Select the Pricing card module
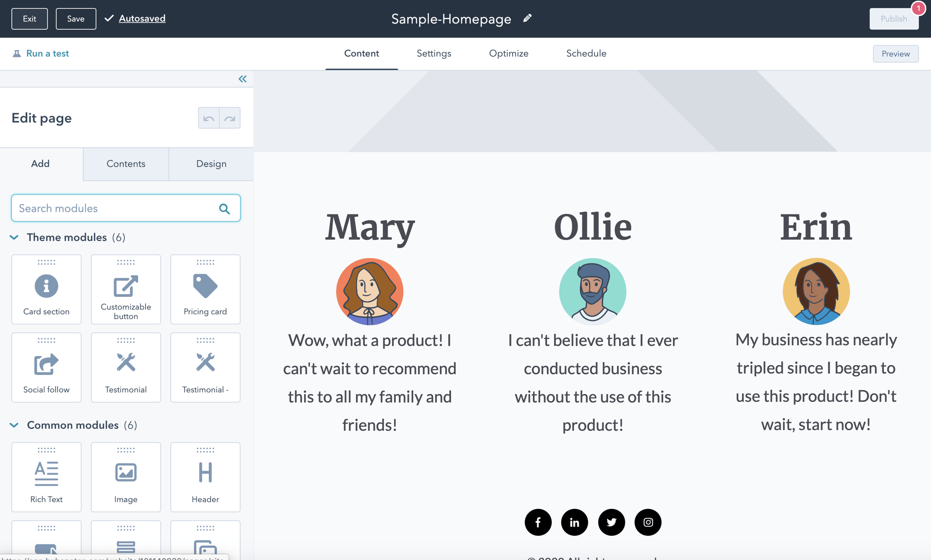This screenshot has width=931, height=560. (x=205, y=289)
